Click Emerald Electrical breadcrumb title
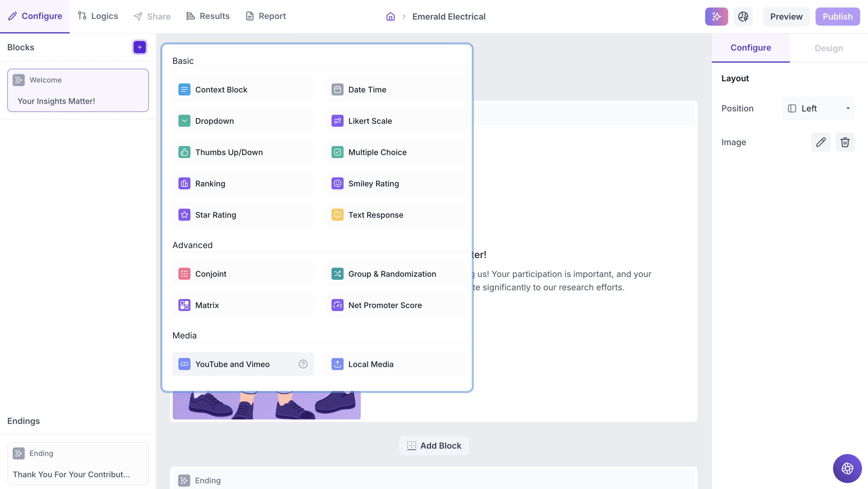This screenshot has width=868, height=489. point(449,17)
